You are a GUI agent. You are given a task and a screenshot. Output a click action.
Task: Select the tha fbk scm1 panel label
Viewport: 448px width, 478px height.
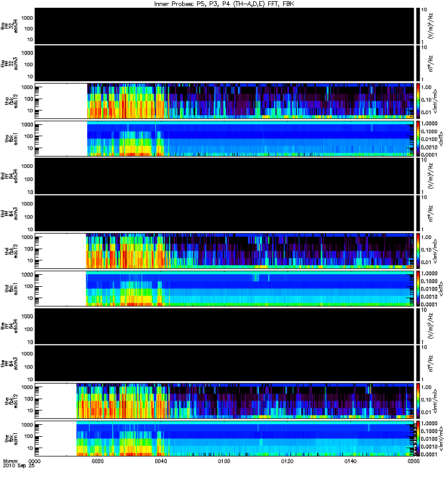pos(11,139)
